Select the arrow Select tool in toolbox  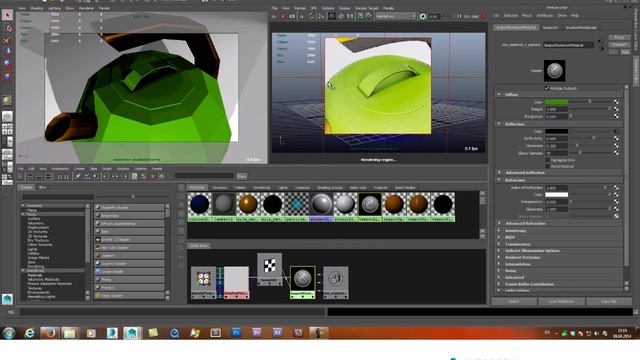point(7,15)
